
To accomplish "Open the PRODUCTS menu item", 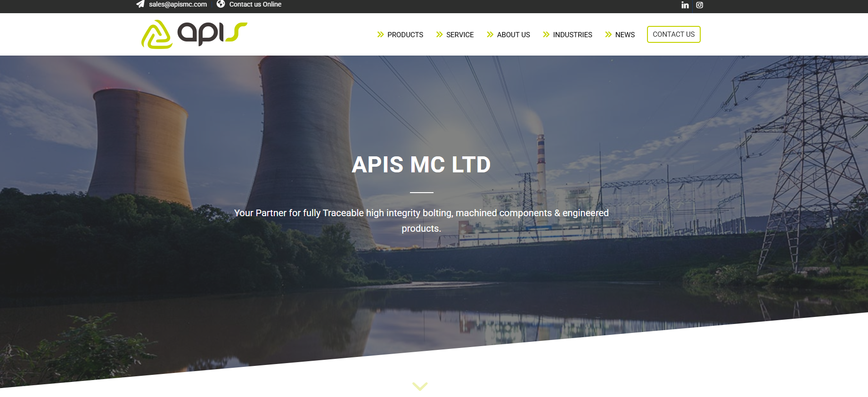I will coord(405,35).
